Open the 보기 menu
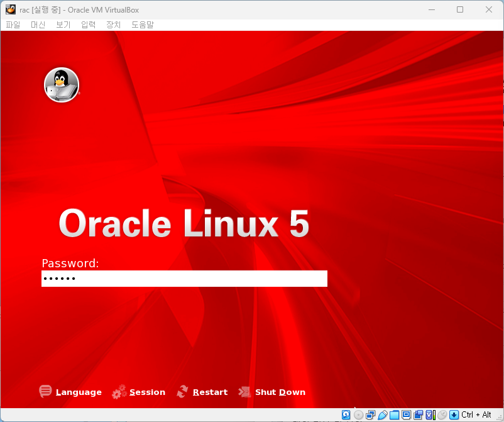Image resolution: width=504 pixels, height=422 pixels. click(63, 25)
